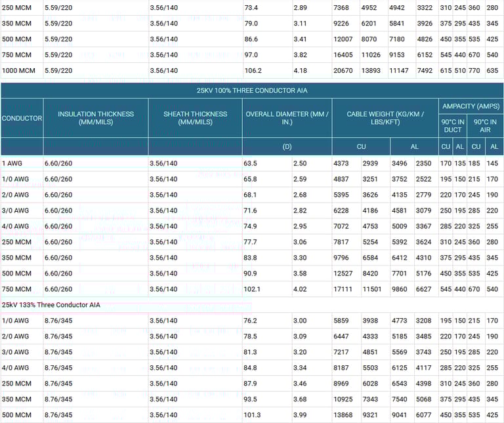
Task: Click the SHEATH THICKNESS column header
Action: [195, 118]
